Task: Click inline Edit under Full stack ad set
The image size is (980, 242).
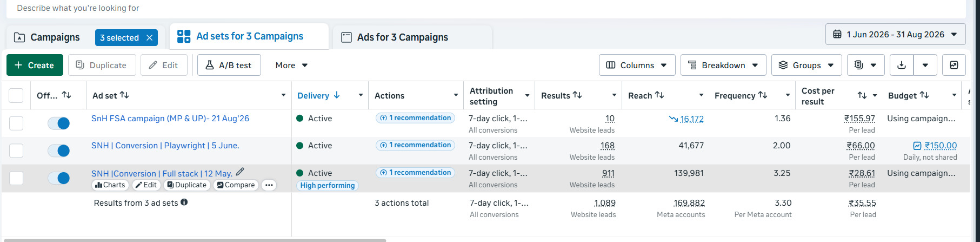Action: point(146,185)
